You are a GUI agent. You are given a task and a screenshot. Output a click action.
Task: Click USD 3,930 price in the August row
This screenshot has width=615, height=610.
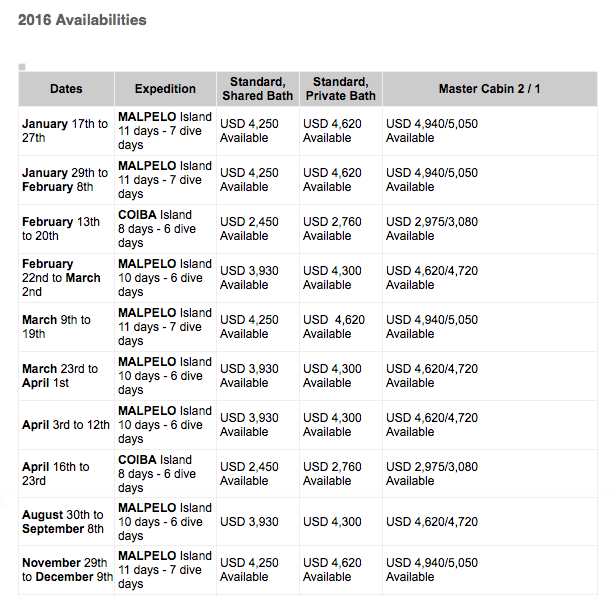click(x=249, y=522)
